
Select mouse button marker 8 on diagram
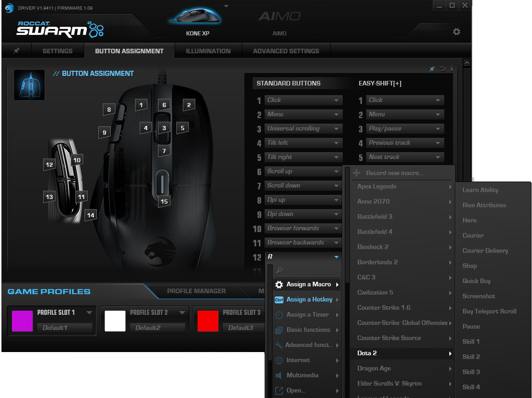[x=109, y=109]
